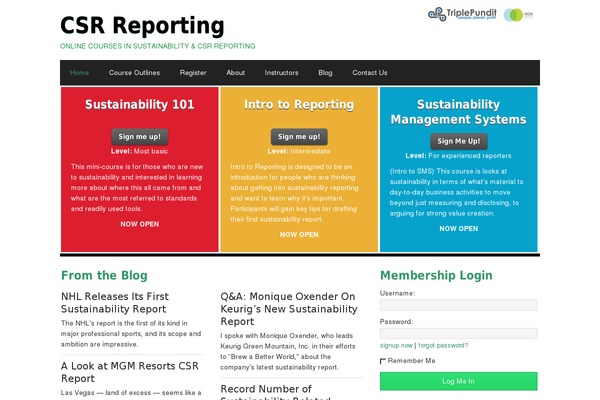The height and width of the screenshot is (400, 600).
Task: Select About in the nav bar
Action: (x=235, y=73)
